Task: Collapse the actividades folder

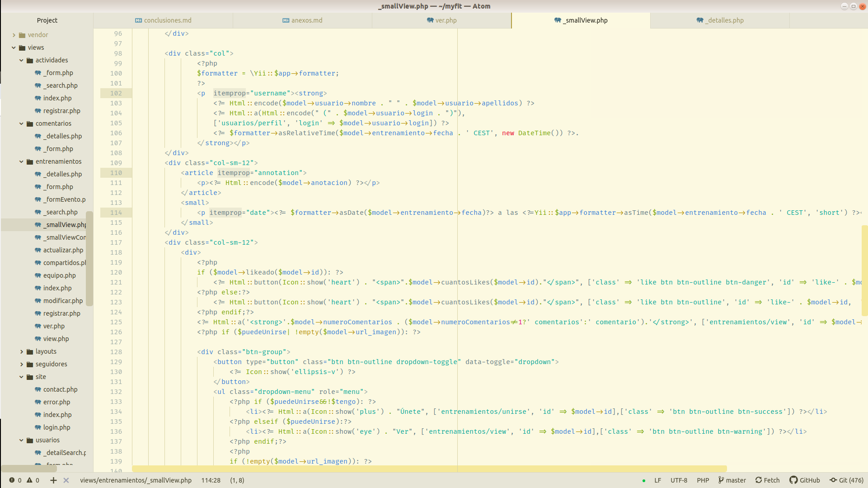Action: click(x=21, y=60)
